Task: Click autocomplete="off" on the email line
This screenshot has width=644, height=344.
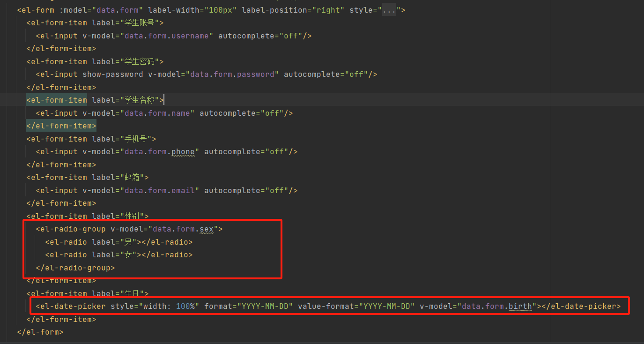Action: 246,190
